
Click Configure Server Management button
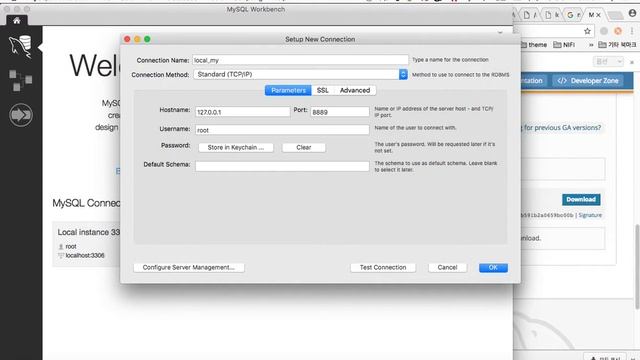coord(189,267)
